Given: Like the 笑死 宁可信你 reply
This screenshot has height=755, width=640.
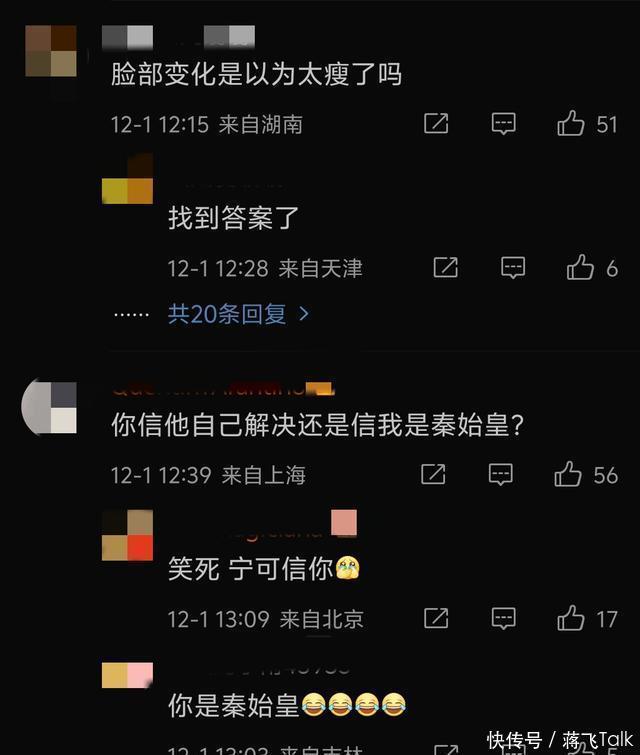Looking at the screenshot, I should pos(571,618).
